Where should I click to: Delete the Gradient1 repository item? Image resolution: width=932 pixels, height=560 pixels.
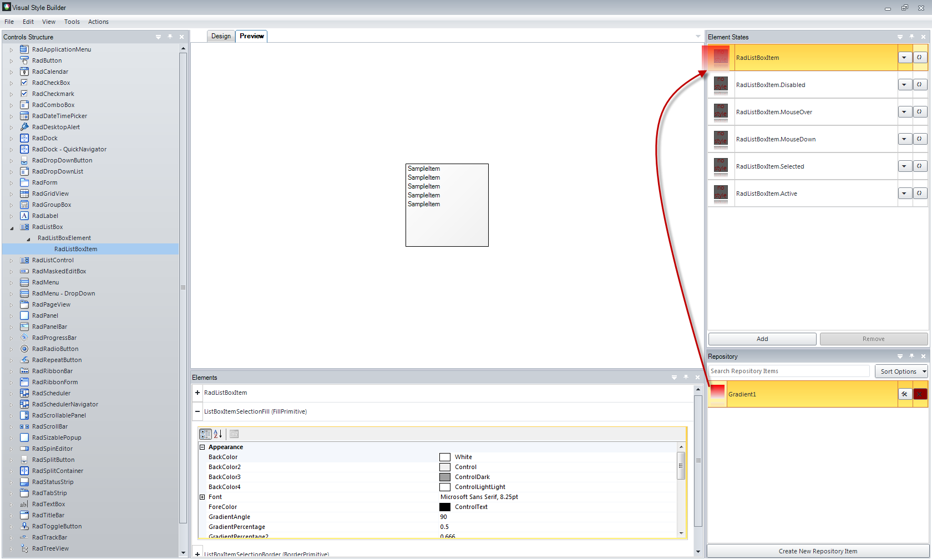tap(920, 394)
